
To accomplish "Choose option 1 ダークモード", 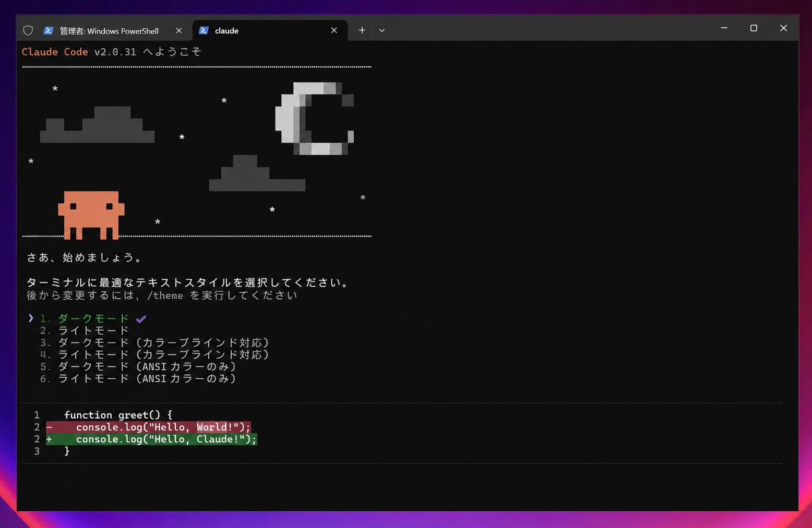I will (x=85, y=319).
